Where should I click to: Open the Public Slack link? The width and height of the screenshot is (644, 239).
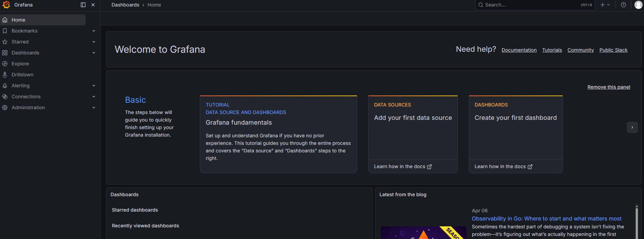click(614, 50)
